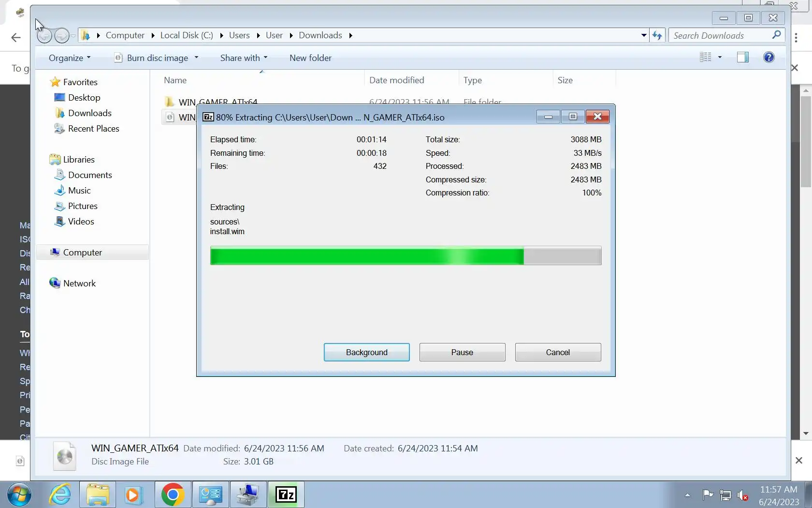Image resolution: width=812 pixels, height=508 pixels.
Task: Open Windows Explorer taskbar icon
Action: coord(98,494)
